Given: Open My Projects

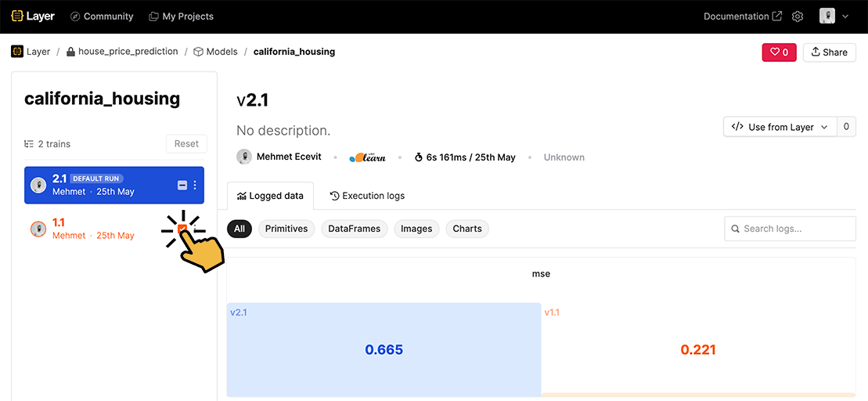Looking at the screenshot, I should point(181,16).
